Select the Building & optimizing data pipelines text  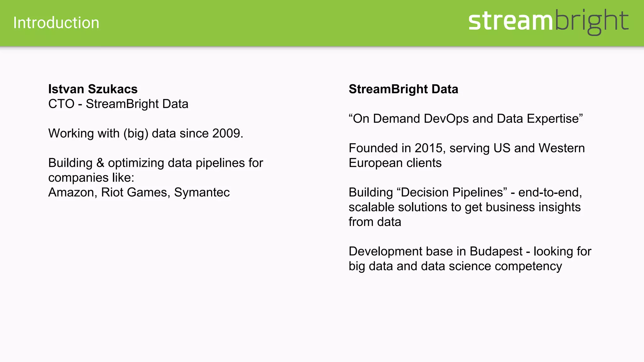[156, 163]
